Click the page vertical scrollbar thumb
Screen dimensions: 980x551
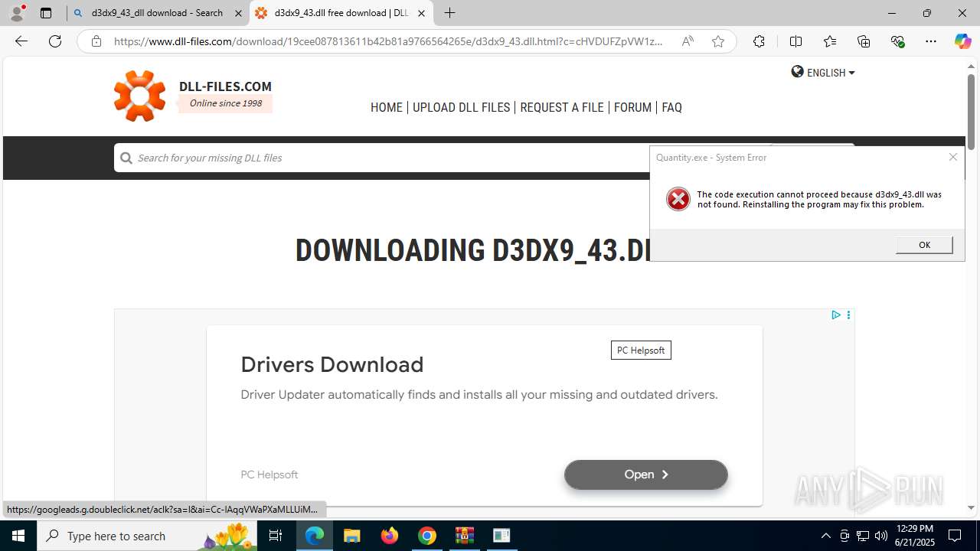pos(971,112)
